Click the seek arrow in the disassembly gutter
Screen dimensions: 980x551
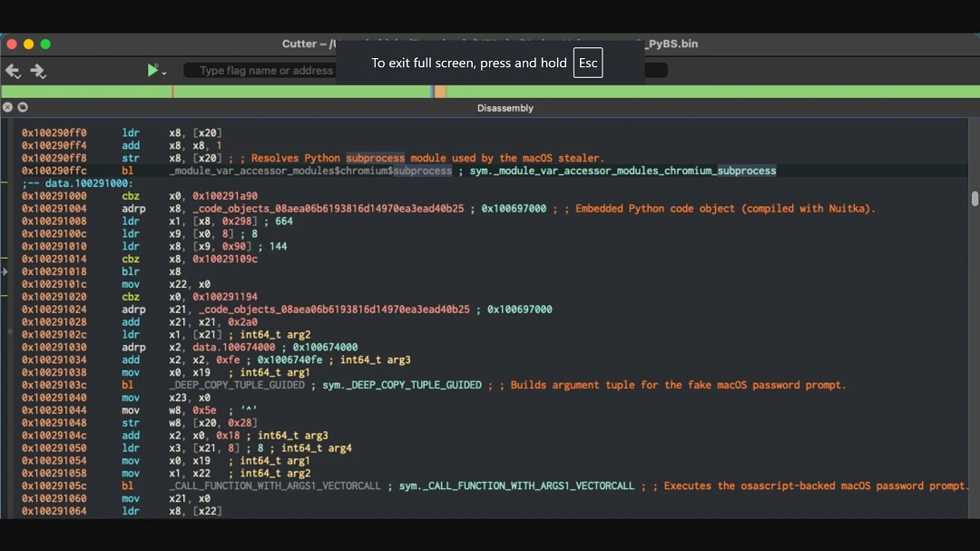pos(5,271)
